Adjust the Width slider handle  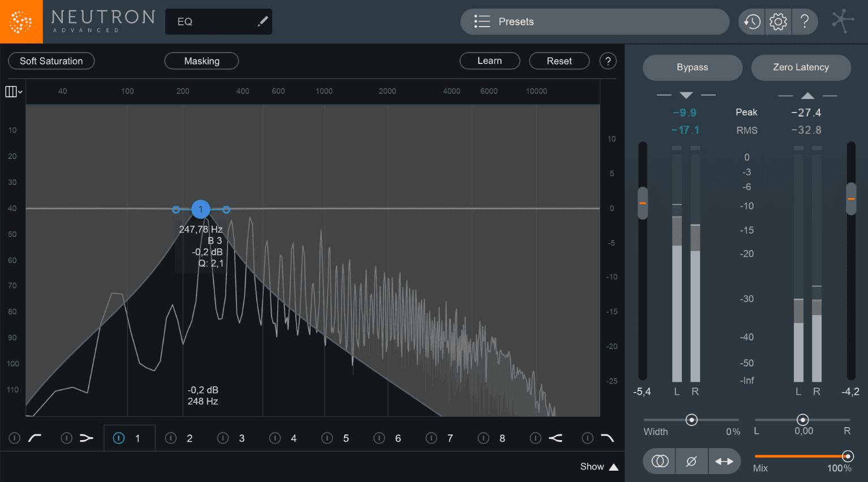[691, 420]
